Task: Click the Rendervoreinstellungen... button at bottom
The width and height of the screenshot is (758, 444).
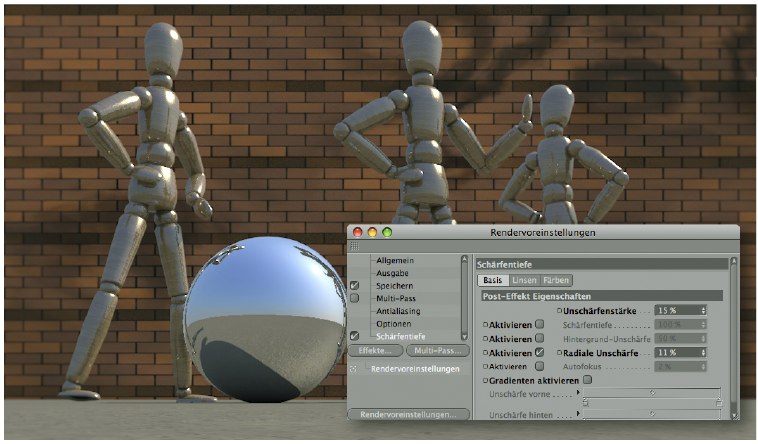Action: click(407, 413)
